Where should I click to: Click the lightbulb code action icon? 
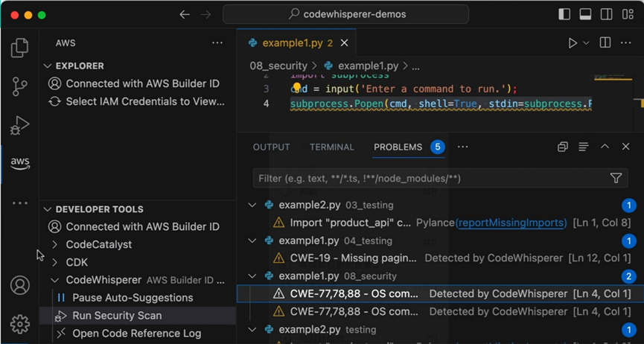(x=297, y=86)
